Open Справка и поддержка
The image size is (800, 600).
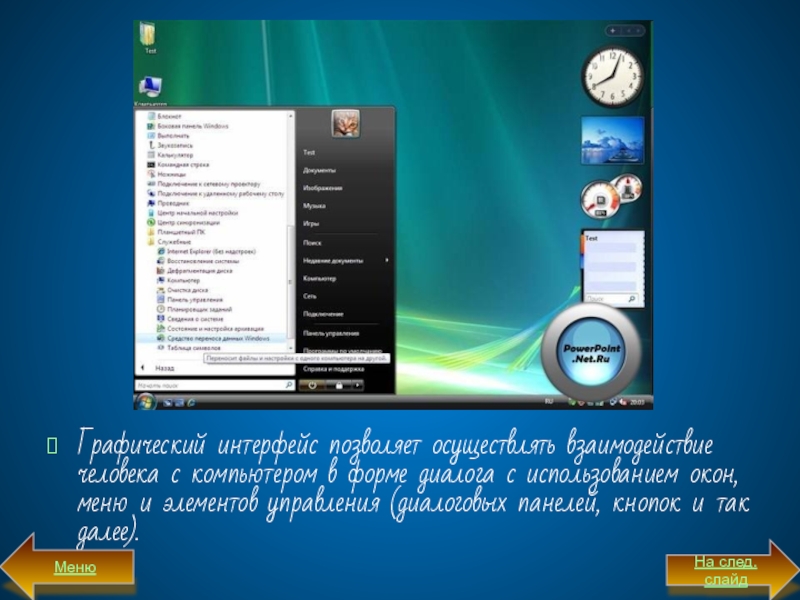point(334,369)
